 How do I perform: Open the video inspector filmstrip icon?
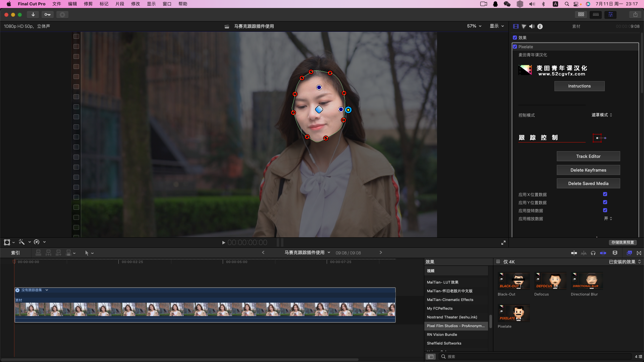click(516, 26)
